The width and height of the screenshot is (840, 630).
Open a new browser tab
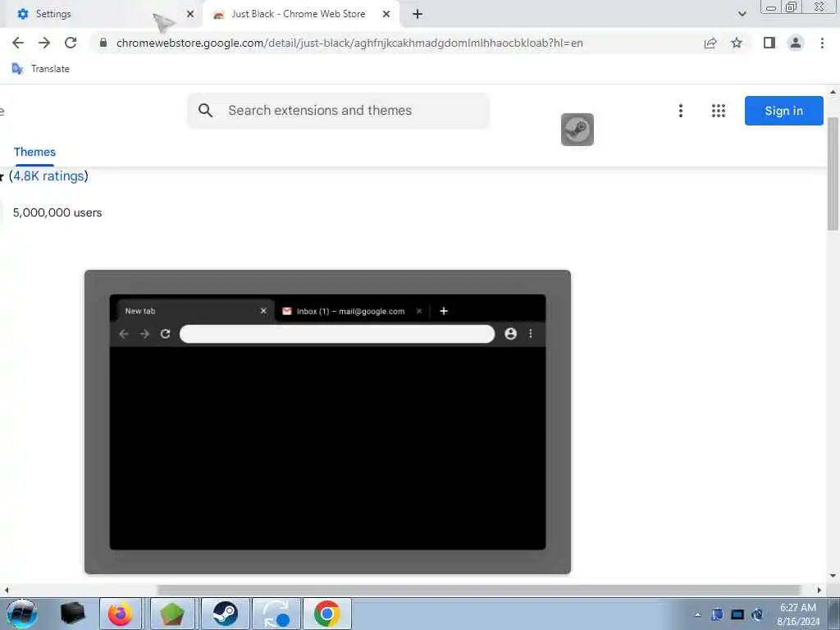(x=418, y=14)
